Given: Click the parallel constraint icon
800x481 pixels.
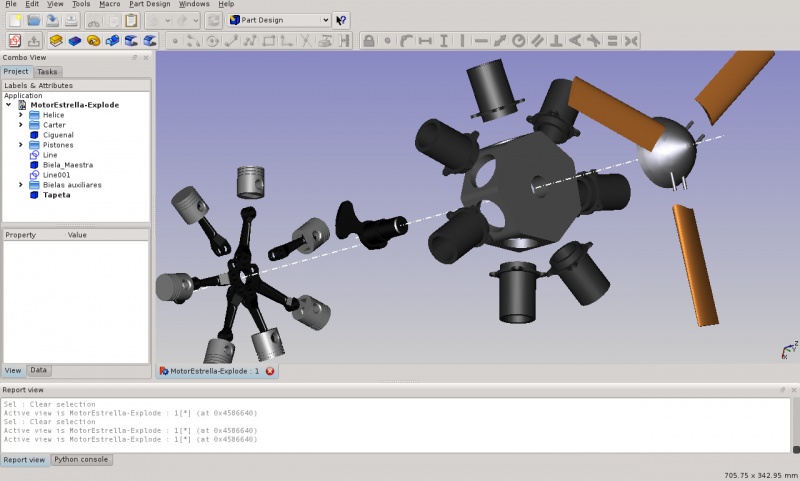Looking at the screenshot, I should 537,41.
